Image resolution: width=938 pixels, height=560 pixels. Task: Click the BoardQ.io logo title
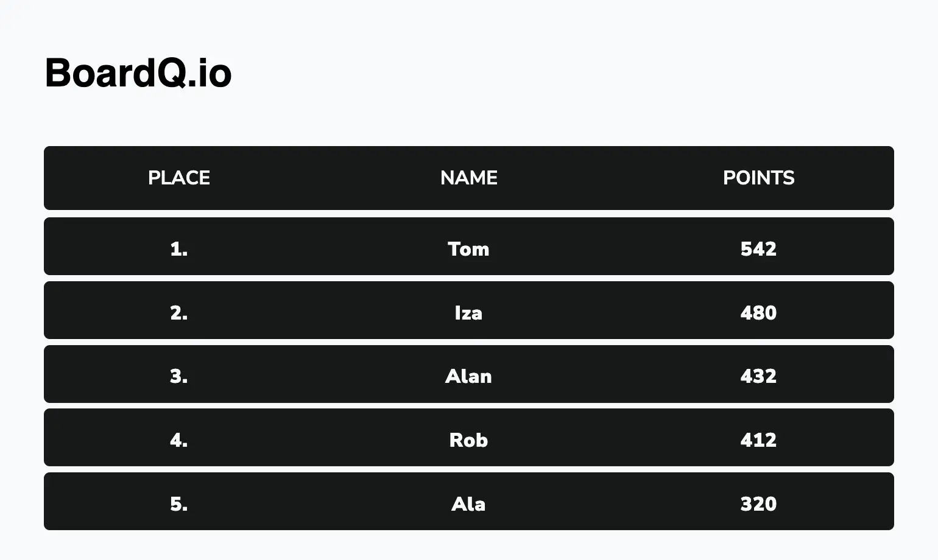point(138,73)
